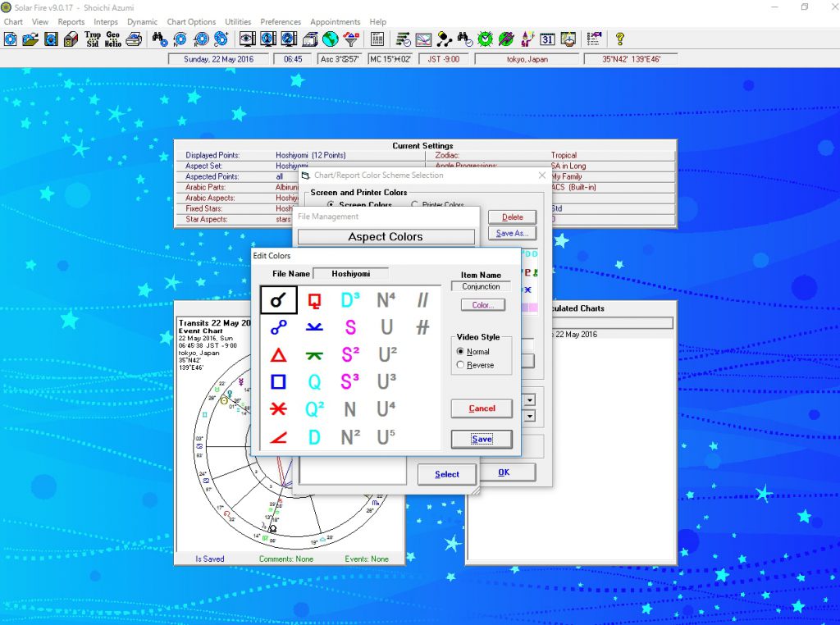The image size is (840, 625).
Task: Expand the lower dropdown in Color Scheme dialog
Action: point(530,416)
